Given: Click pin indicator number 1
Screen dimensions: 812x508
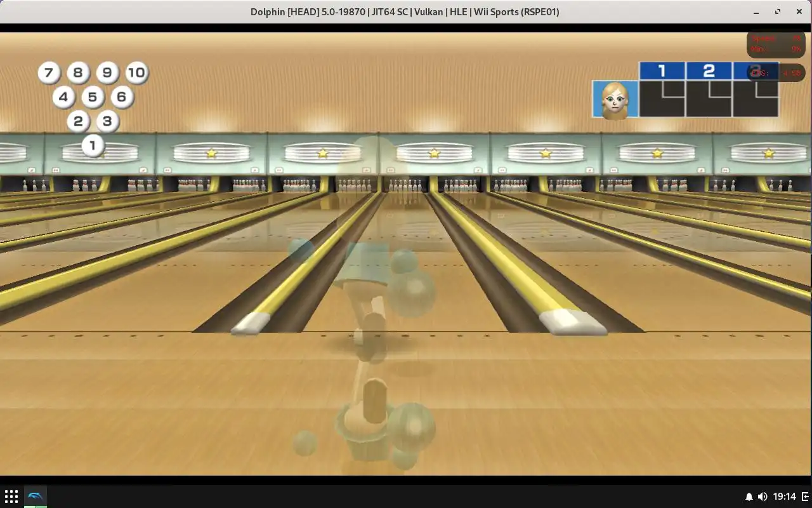Looking at the screenshot, I should pos(93,145).
